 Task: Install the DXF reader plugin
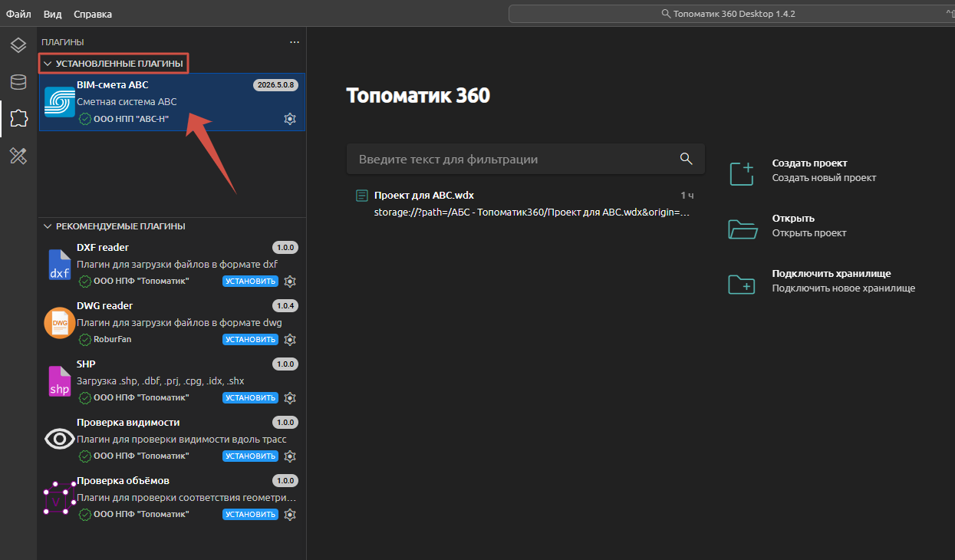(250, 281)
